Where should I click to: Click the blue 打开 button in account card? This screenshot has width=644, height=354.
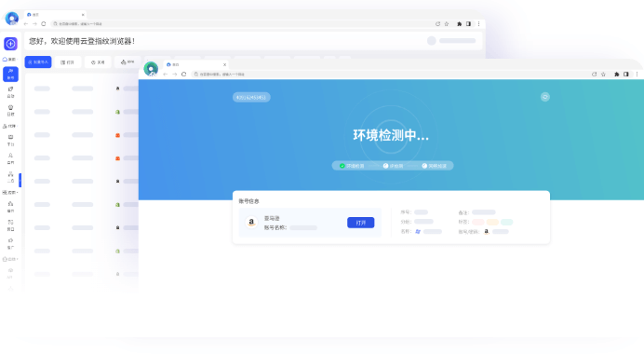(x=360, y=223)
